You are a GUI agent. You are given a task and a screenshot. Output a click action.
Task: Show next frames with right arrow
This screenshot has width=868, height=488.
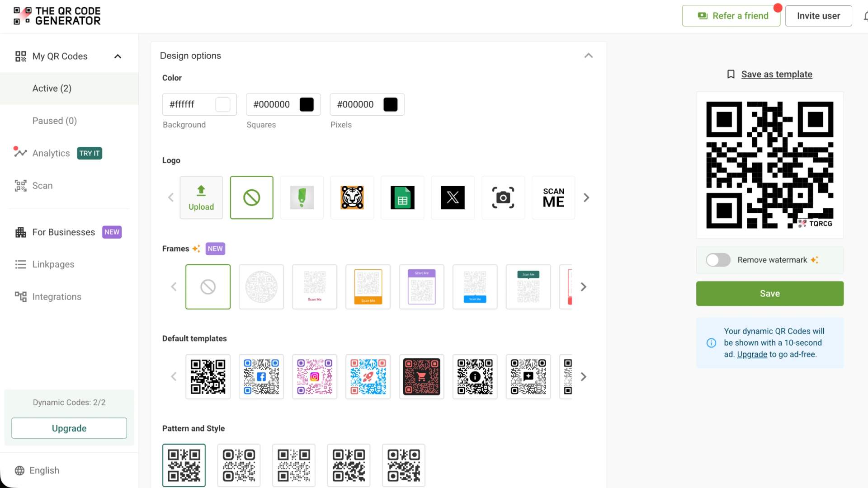click(x=583, y=287)
